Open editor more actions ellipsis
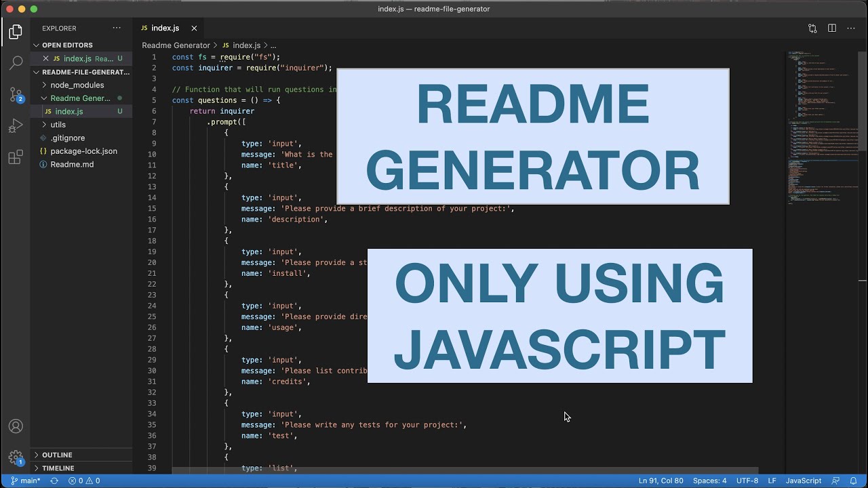868x488 pixels. [851, 28]
